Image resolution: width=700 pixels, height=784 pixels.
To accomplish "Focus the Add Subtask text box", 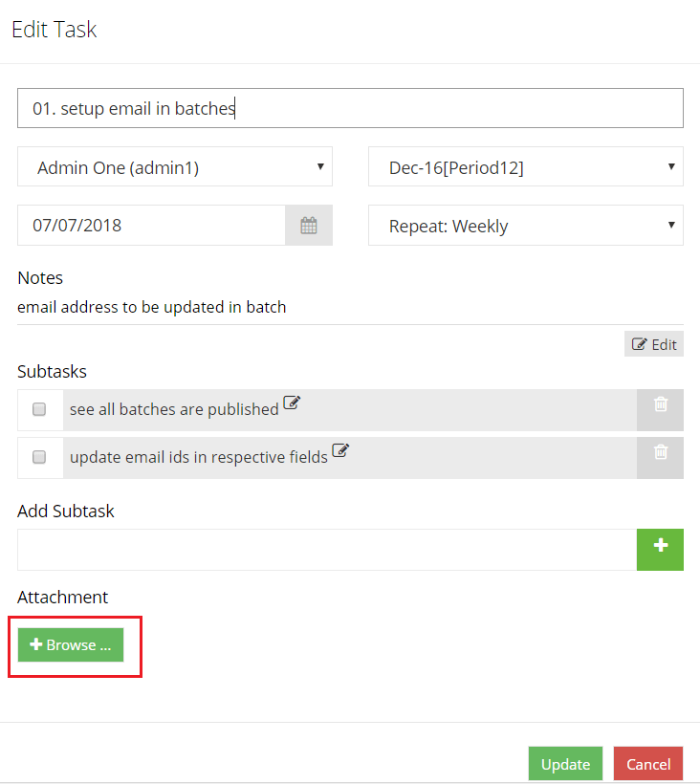I will click(x=327, y=550).
